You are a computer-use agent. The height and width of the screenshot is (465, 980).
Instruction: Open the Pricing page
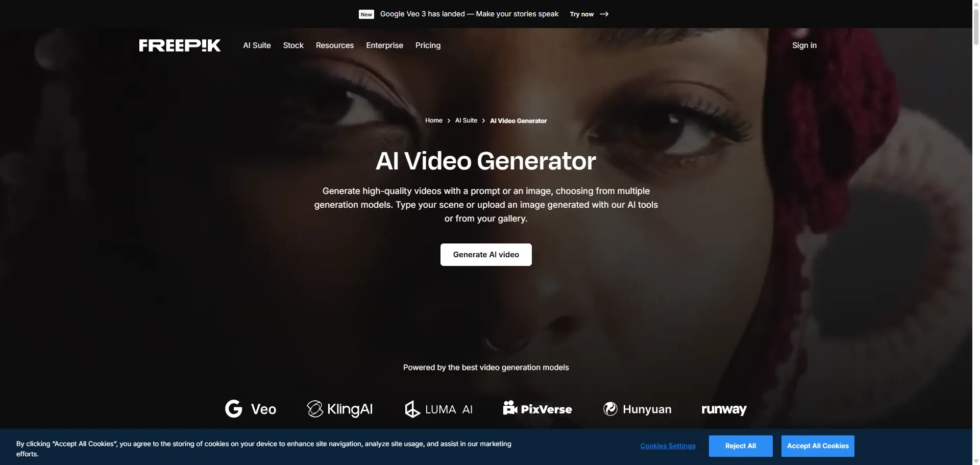(x=428, y=45)
